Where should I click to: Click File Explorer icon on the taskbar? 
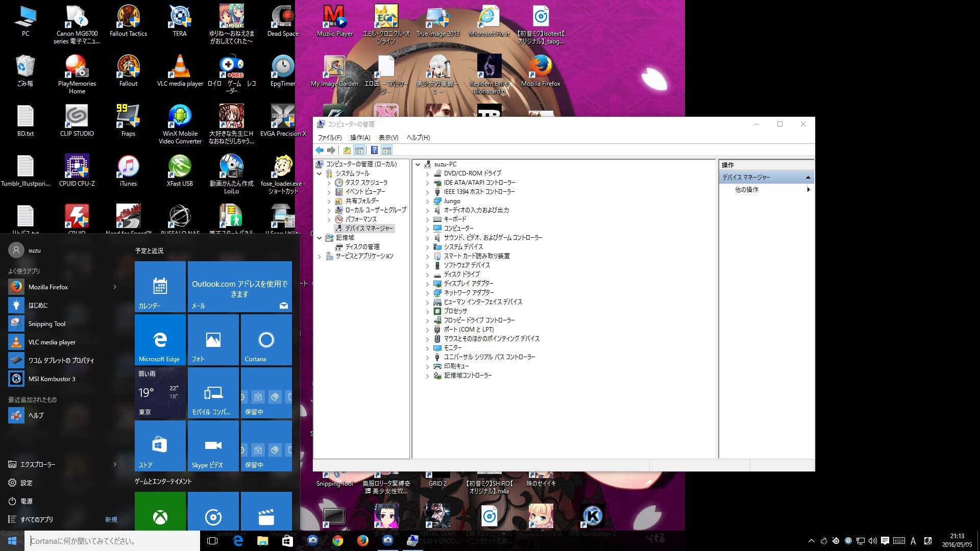(x=262, y=541)
